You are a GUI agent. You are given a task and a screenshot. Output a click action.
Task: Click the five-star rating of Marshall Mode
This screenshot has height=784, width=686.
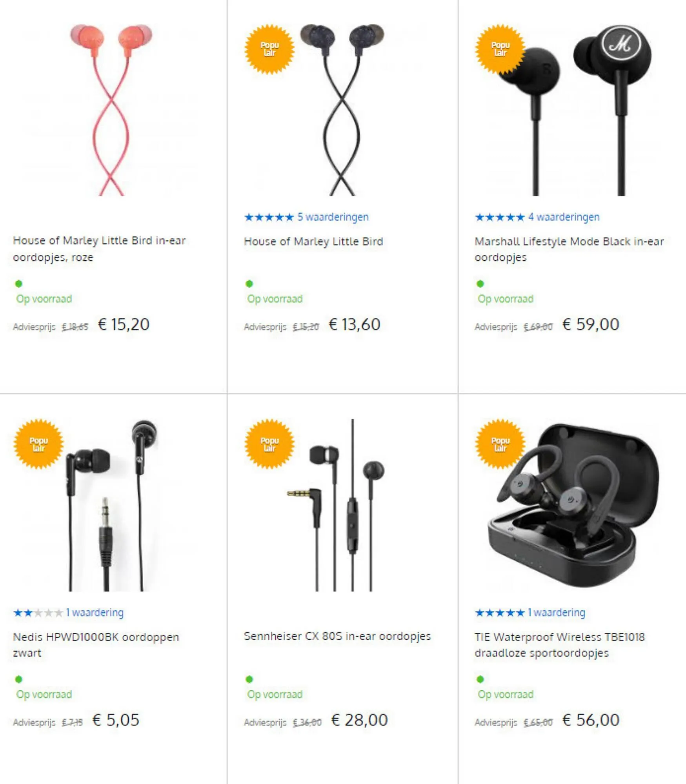[500, 217]
